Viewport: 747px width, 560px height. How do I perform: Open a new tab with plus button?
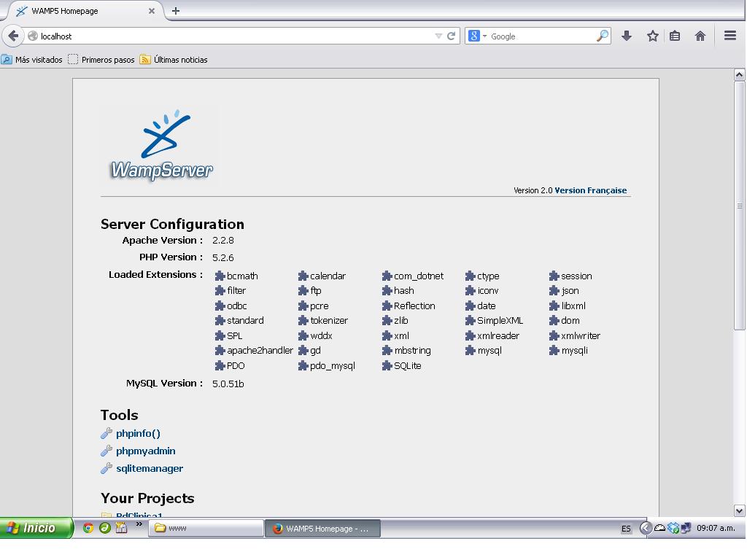176,10
